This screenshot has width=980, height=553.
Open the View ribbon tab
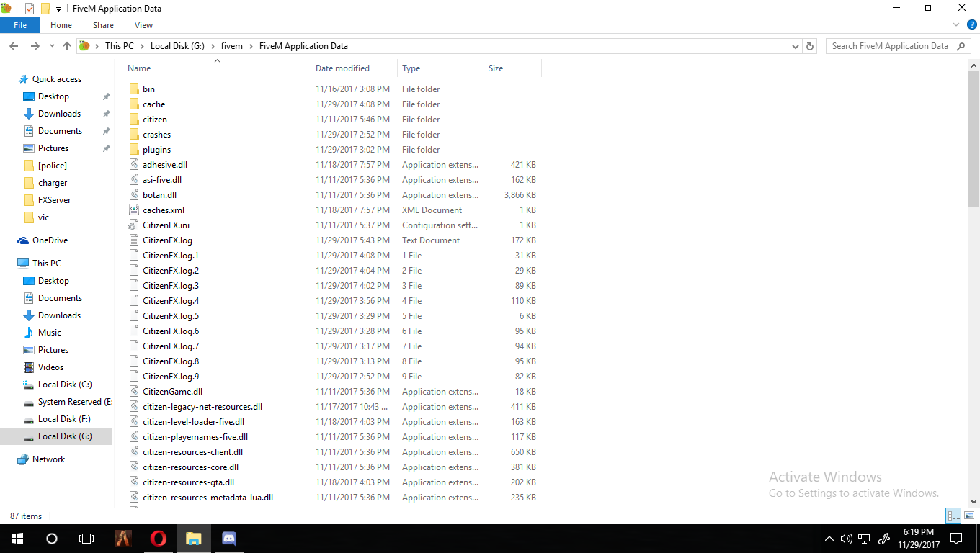pyautogui.click(x=143, y=25)
